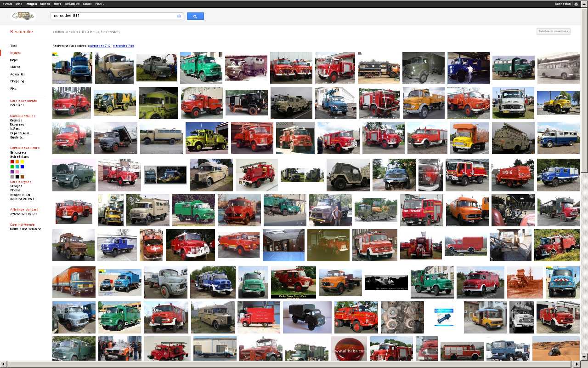This screenshot has width=588, height=368.
Task: Click the camera search-by-image icon
Action: pyautogui.click(x=179, y=16)
